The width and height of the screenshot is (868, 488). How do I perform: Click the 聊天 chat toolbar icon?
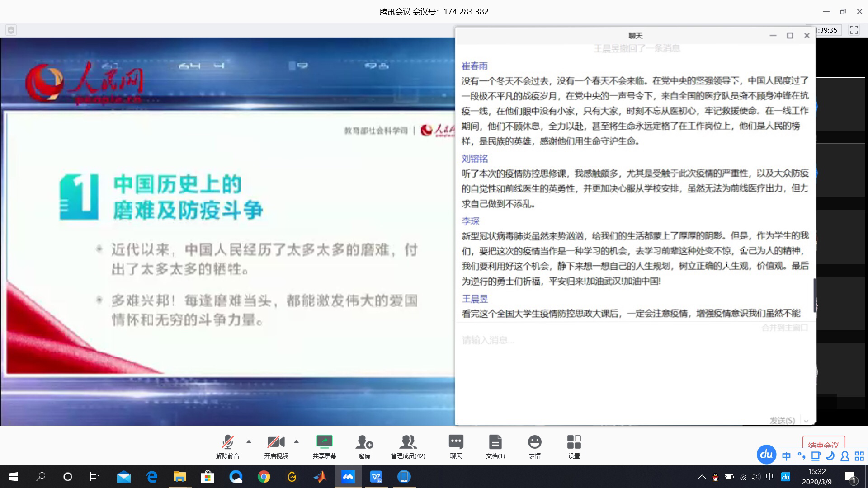coord(456,442)
